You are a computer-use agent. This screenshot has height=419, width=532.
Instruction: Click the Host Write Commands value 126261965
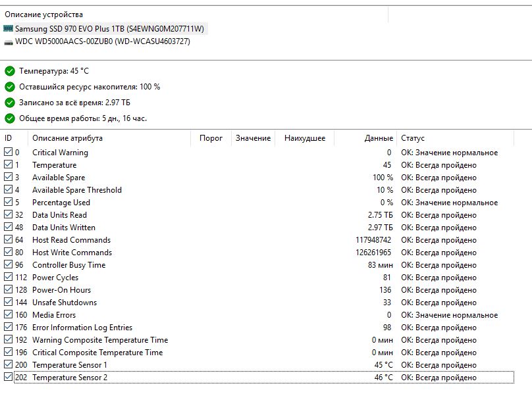(373, 253)
